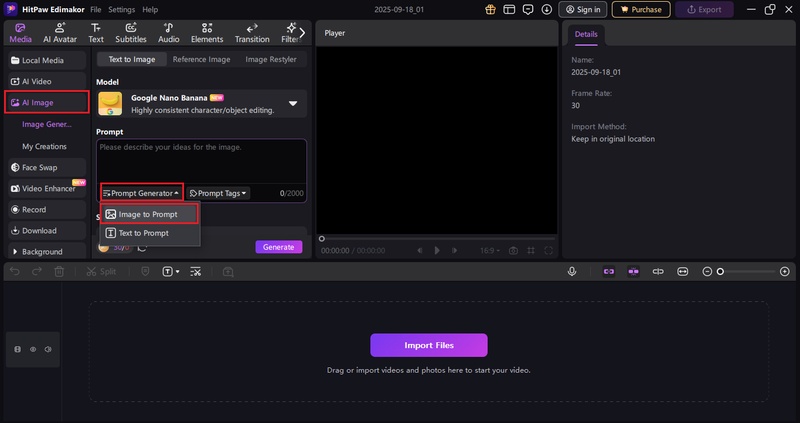
Task: Click the Undo arrow
Action: pos(15,272)
